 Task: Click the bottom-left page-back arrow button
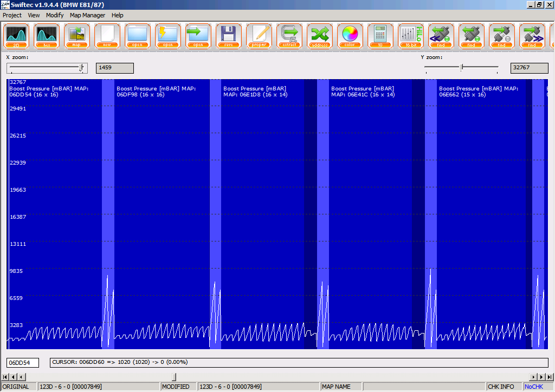pos(13,377)
